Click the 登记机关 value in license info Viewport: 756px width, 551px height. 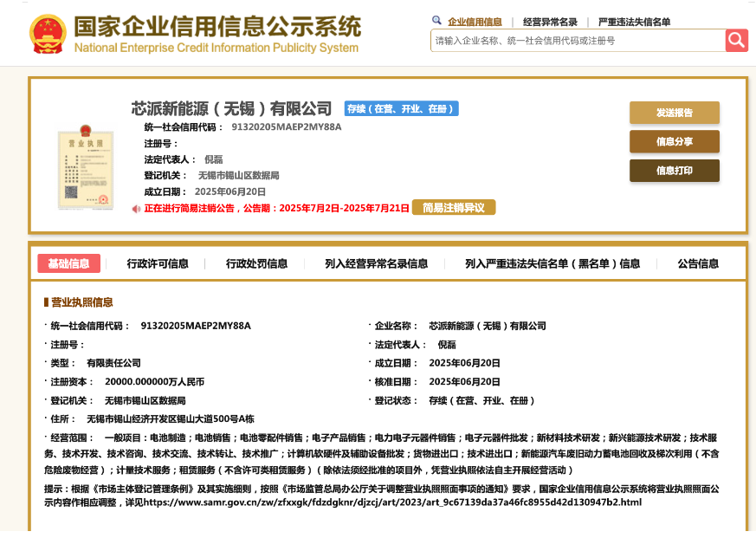click(x=145, y=400)
